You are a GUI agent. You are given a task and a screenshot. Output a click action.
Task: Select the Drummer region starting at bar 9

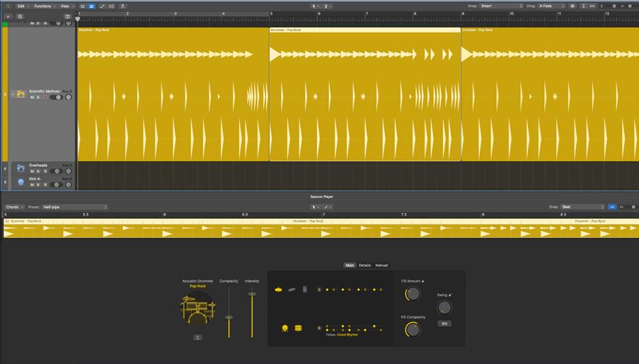tap(550, 94)
